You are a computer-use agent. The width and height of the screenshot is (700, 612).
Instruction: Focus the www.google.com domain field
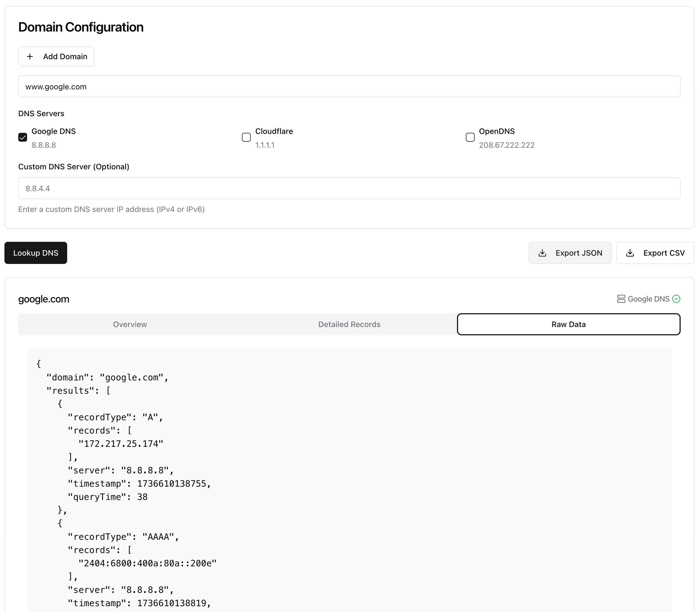click(x=349, y=86)
